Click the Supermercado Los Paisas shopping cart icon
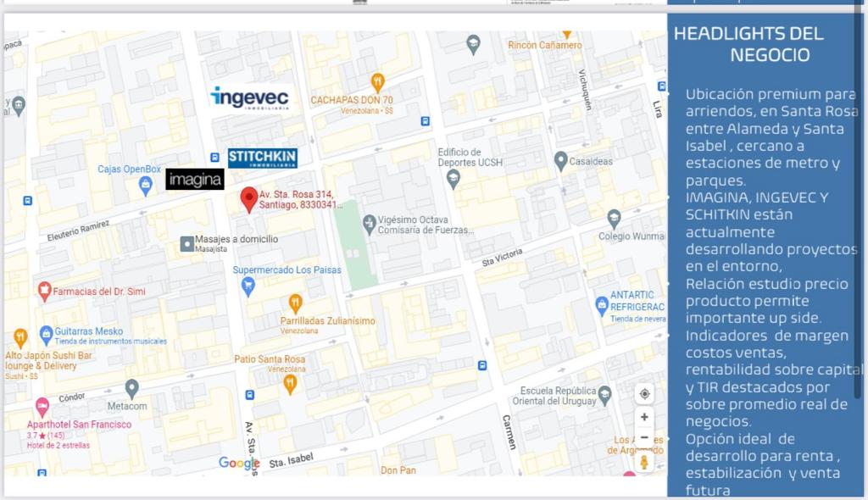Image resolution: width=868 pixels, height=500 pixels. (x=248, y=286)
